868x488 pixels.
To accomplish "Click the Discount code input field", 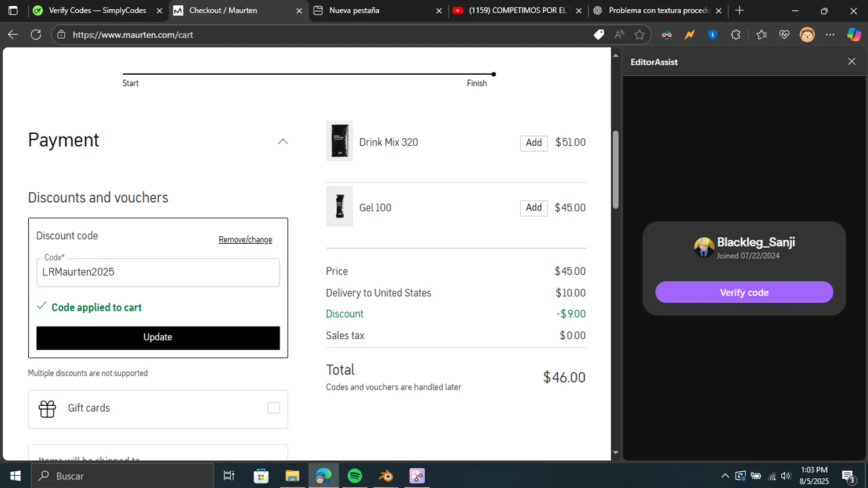I will pyautogui.click(x=158, y=272).
